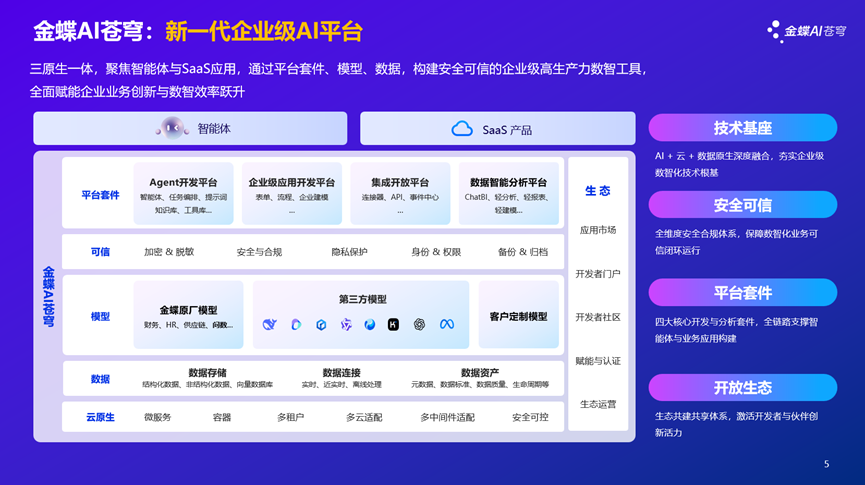
Task: Select the 客户定制模型 box
Action: [518, 316]
